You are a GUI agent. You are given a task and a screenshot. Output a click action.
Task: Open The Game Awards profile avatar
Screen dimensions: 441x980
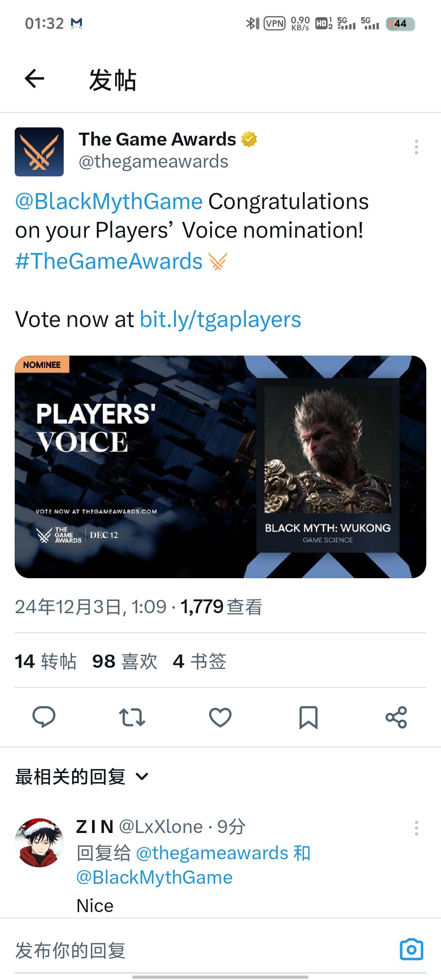tap(39, 152)
